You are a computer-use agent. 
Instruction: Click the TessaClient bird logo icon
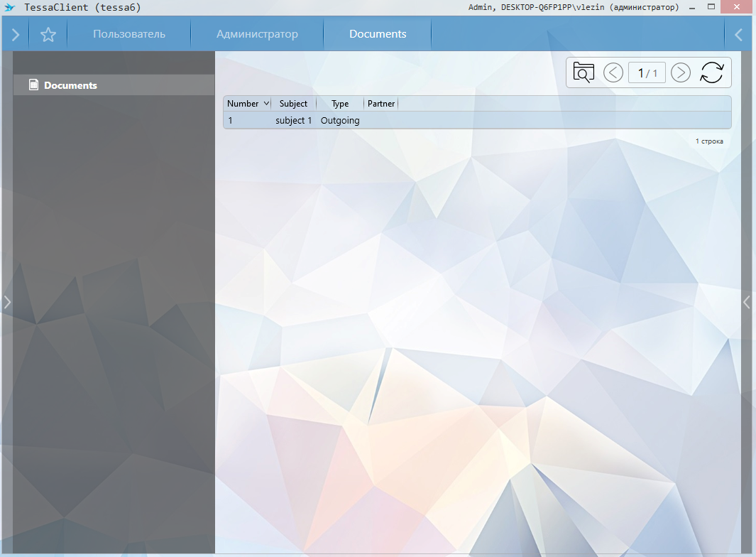pyautogui.click(x=10, y=8)
